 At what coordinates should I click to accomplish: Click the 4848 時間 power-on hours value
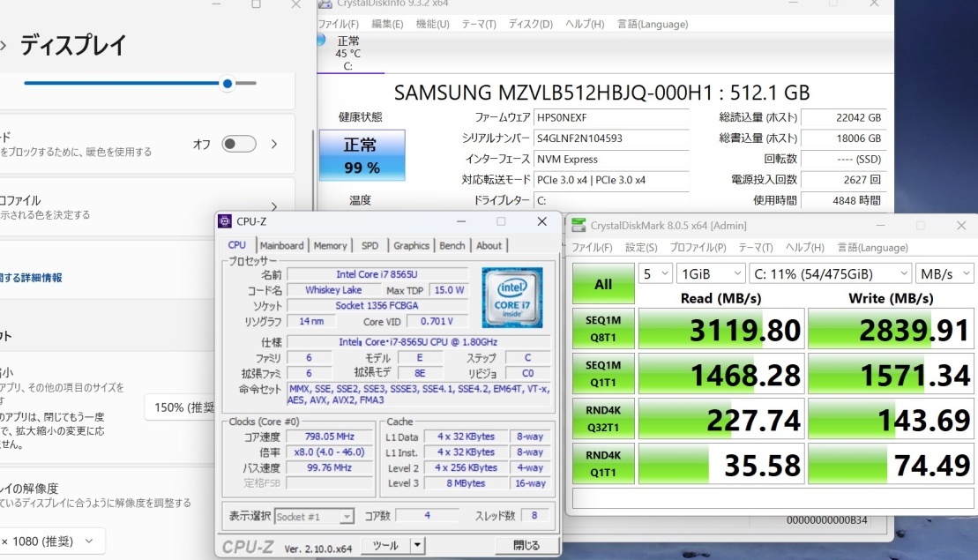tap(843, 200)
